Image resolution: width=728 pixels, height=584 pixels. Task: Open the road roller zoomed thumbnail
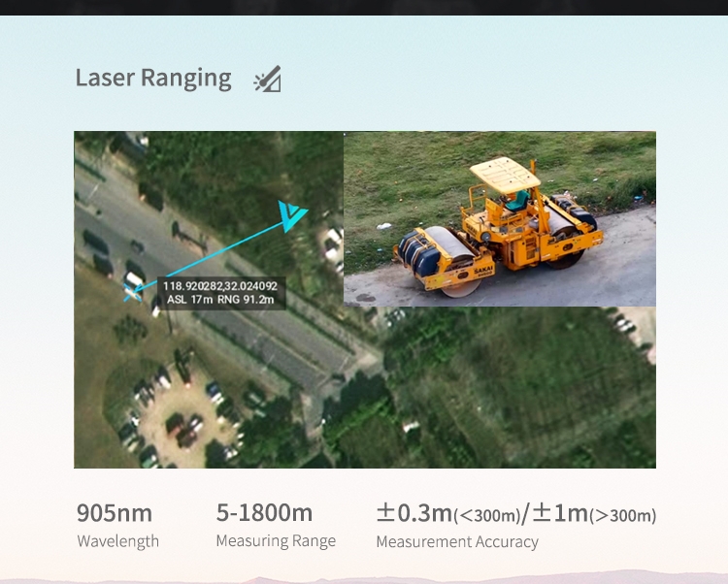click(500, 219)
